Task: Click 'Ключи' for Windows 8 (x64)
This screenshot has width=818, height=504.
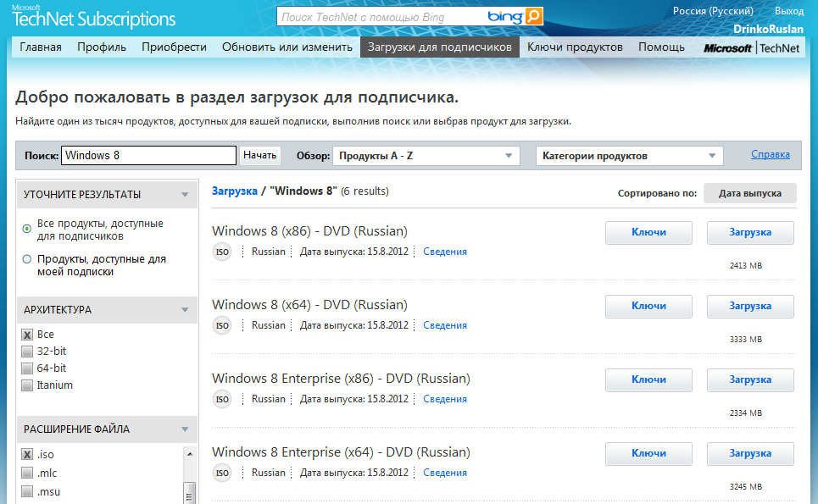Action: pos(649,306)
